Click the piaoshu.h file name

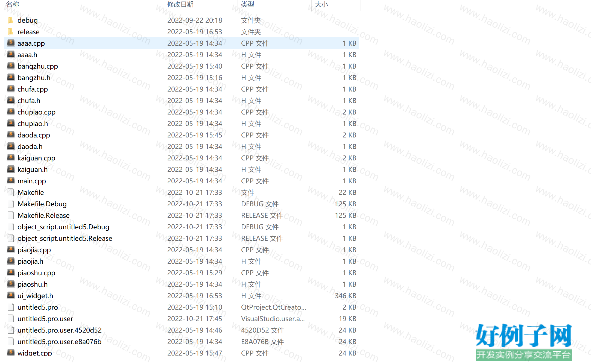(33, 284)
